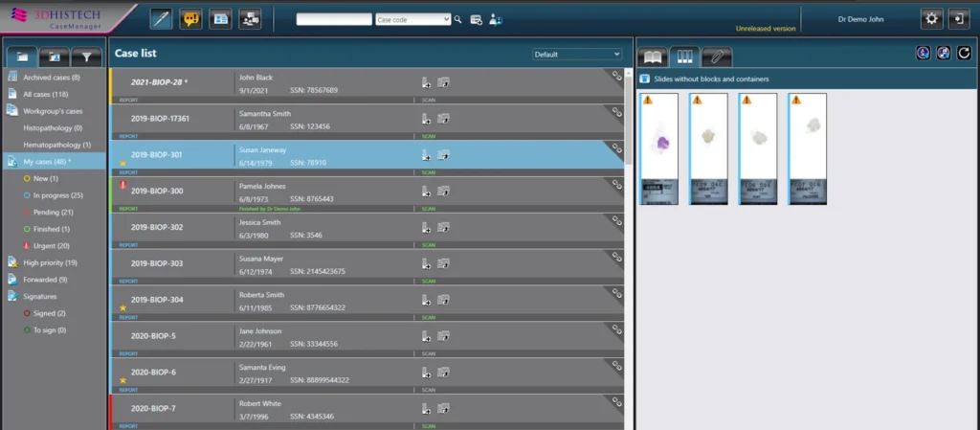Click link chain icon on 2020-BIOP-5 row

coord(617,330)
